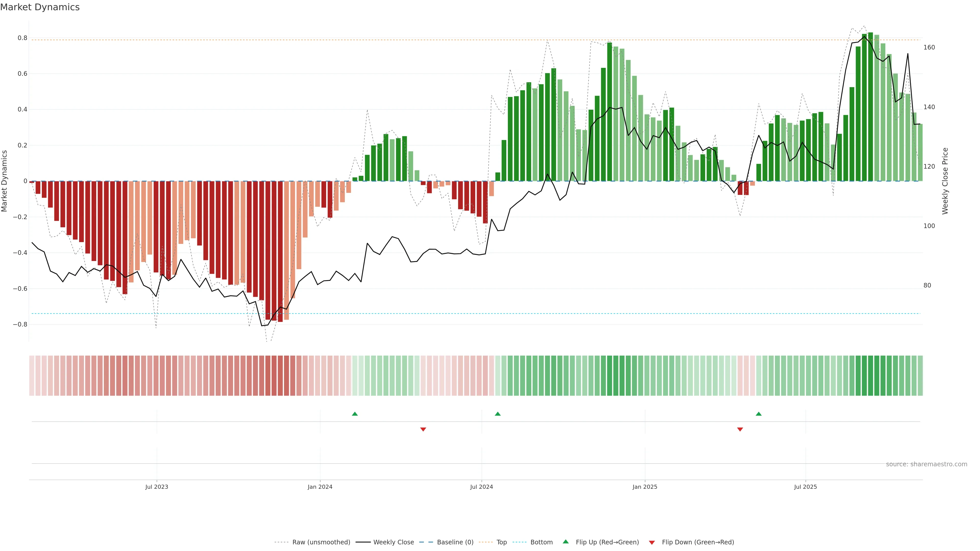Click the first green flip-up triangle marker

tap(354, 414)
